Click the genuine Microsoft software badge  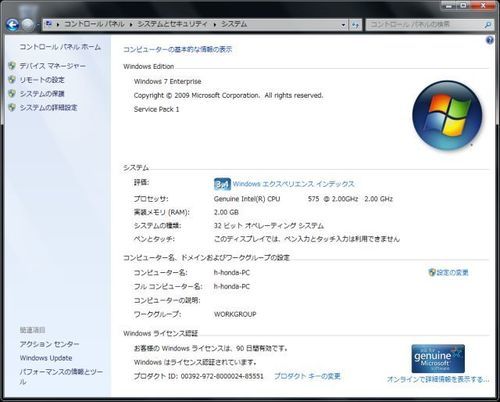pos(438,359)
